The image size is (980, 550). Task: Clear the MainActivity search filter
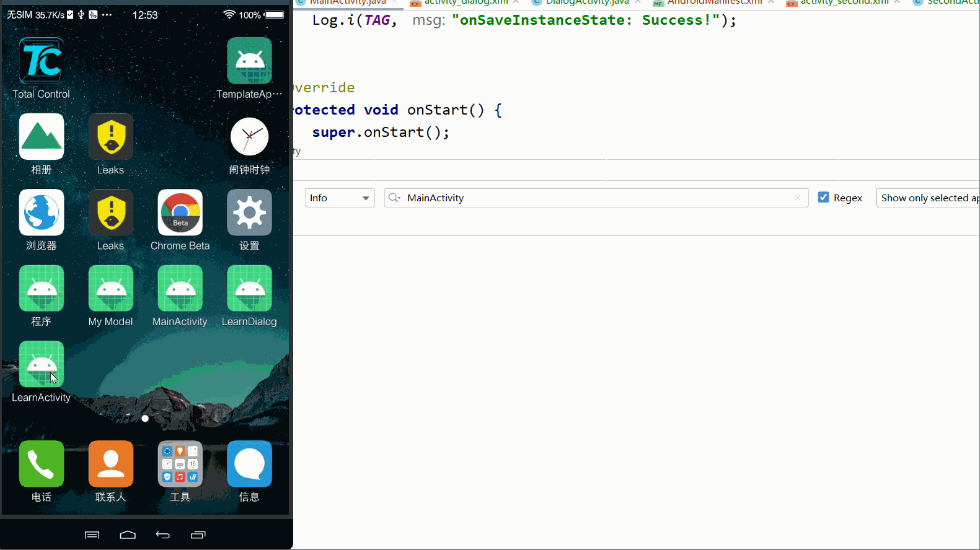click(x=798, y=198)
